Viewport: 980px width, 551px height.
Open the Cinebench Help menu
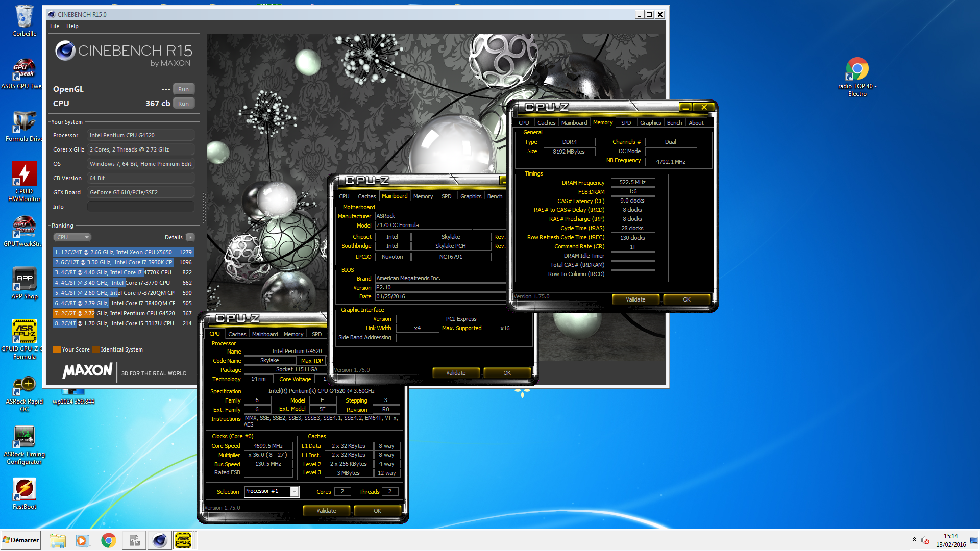coord(72,26)
